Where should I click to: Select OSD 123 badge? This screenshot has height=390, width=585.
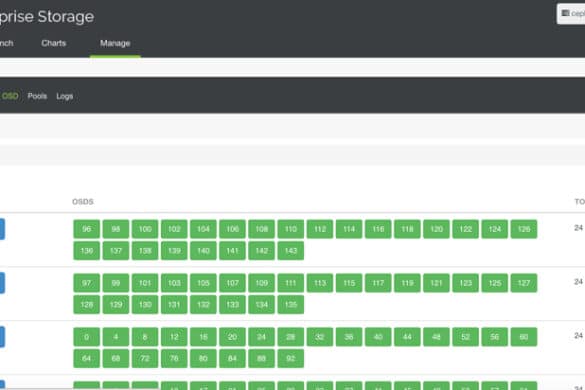pyautogui.click(x=465, y=283)
